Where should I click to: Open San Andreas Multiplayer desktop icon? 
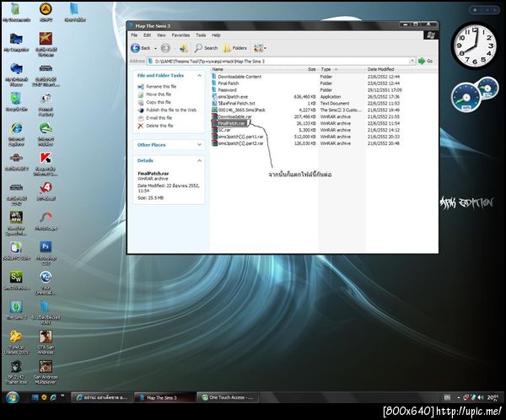(46, 372)
